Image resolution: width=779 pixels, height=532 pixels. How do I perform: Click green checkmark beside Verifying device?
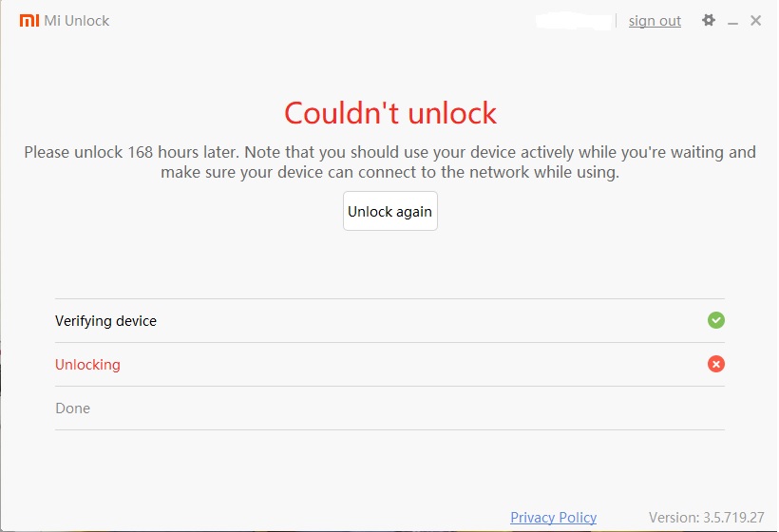(x=716, y=320)
